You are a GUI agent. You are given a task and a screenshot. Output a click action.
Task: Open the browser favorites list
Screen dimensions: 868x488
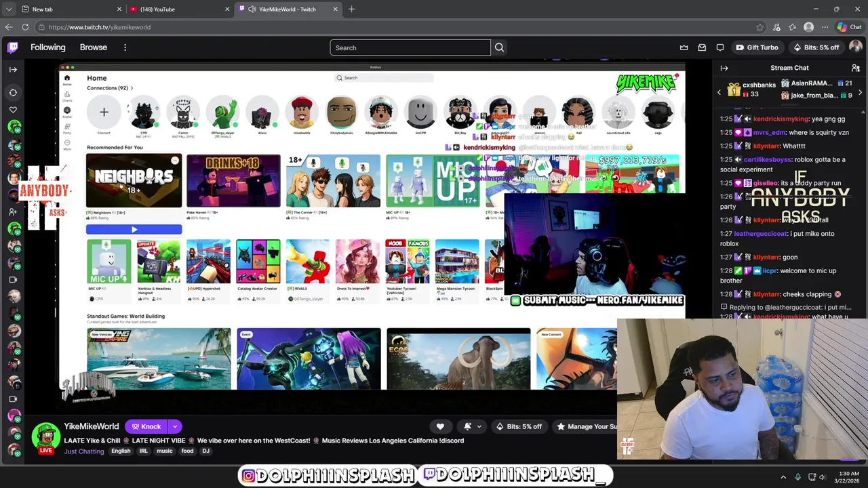(793, 27)
